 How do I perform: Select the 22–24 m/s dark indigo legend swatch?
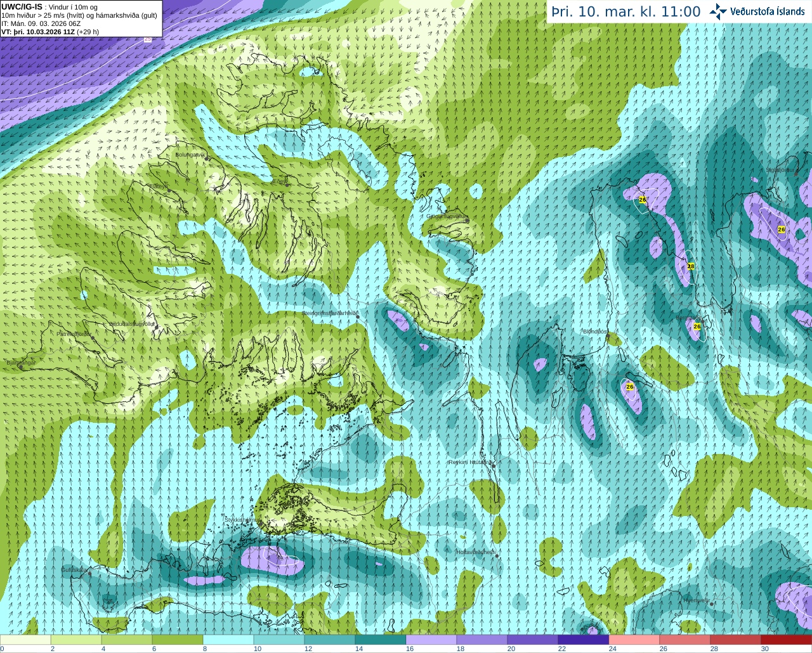click(584, 640)
